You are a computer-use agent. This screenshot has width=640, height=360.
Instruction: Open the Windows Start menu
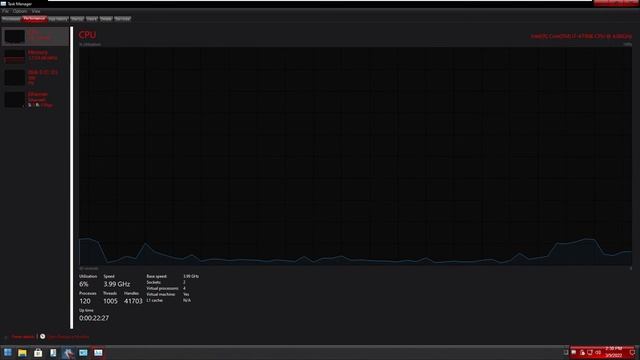pos(7,352)
